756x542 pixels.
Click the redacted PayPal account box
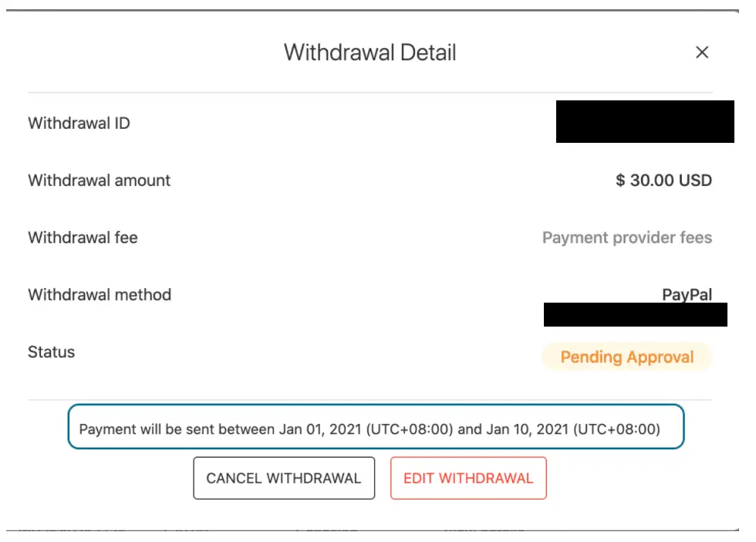[x=636, y=315]
